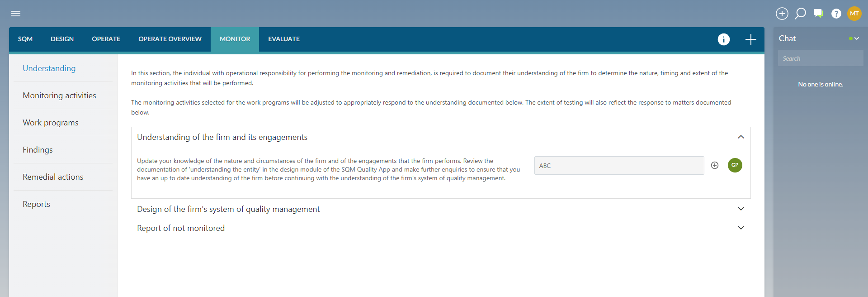Screen dimensions: 868x297
Task: Click the green GP avatar badge
Action: point(735,165)
